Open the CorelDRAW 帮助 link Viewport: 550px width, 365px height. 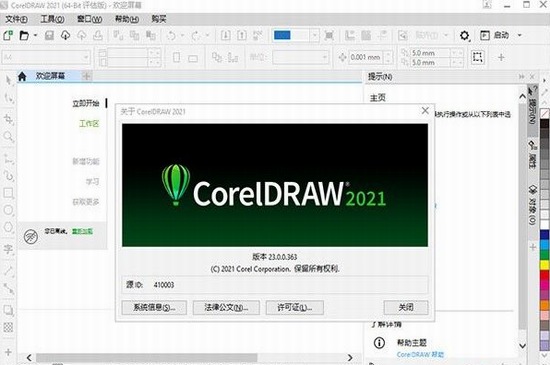coord(420,354)
